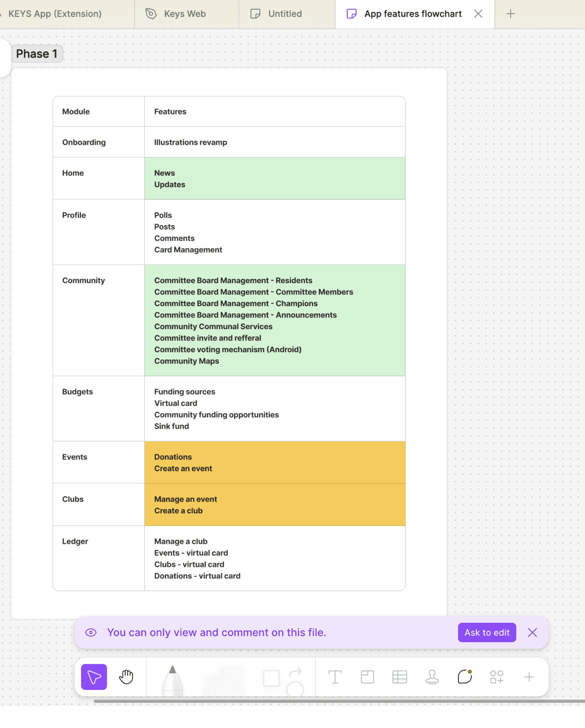
Task: Click Community Communal Services text
Action: point(213,327)
